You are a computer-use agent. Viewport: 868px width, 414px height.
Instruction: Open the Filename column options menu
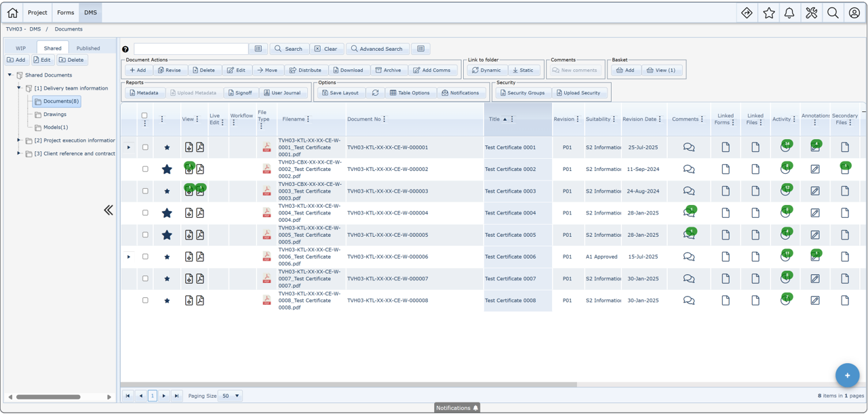308,119
